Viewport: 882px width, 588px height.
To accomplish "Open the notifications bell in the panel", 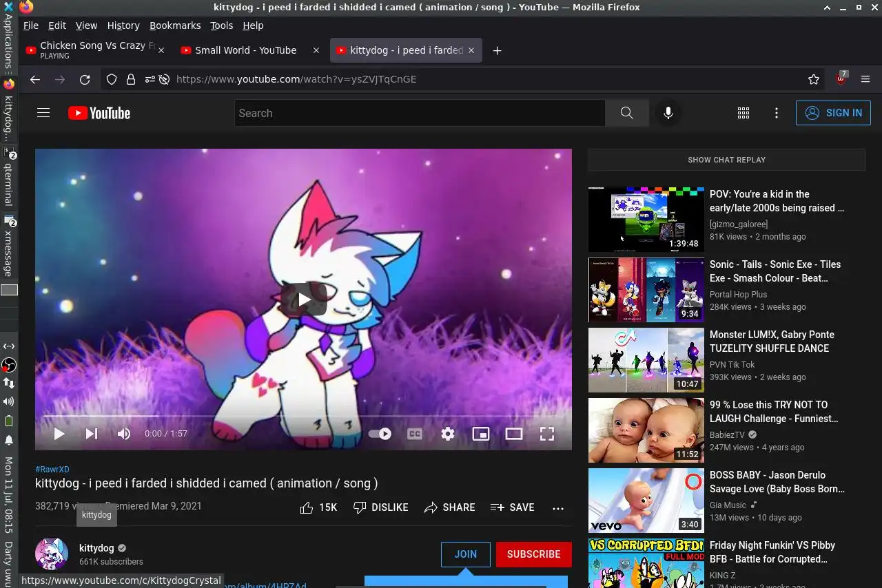I will [9, 439].
